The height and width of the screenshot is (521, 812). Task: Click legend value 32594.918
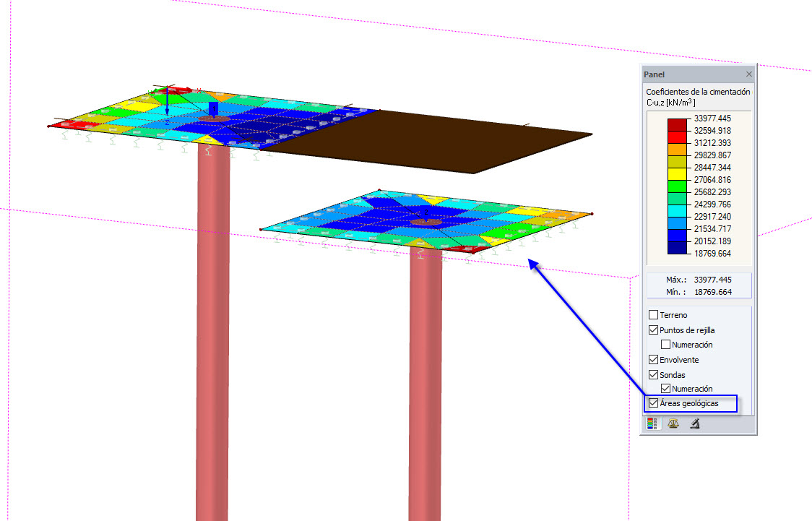pyautogui.click(x=712, y=131)
